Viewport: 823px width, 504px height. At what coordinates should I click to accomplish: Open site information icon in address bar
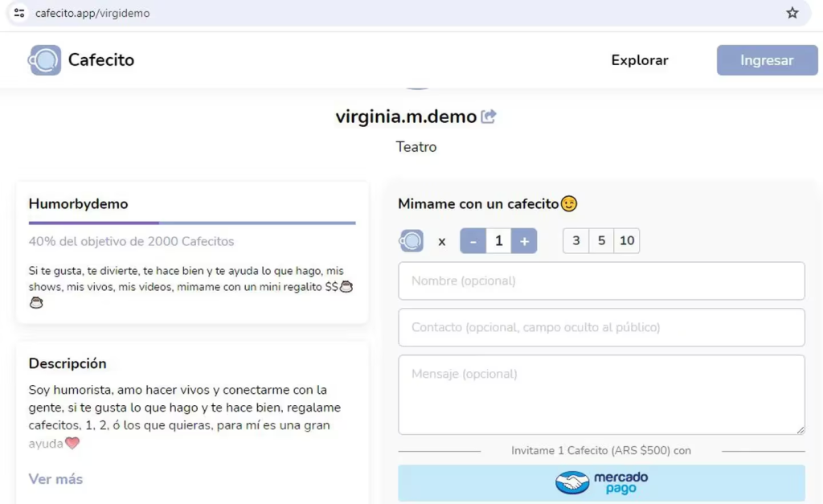pos(19,13)
